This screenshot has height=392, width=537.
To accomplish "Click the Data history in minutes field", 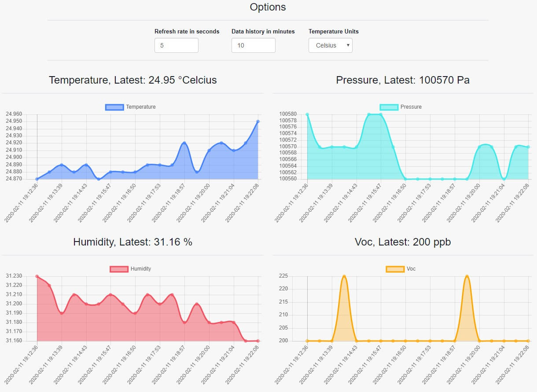I will pos(253,45).
